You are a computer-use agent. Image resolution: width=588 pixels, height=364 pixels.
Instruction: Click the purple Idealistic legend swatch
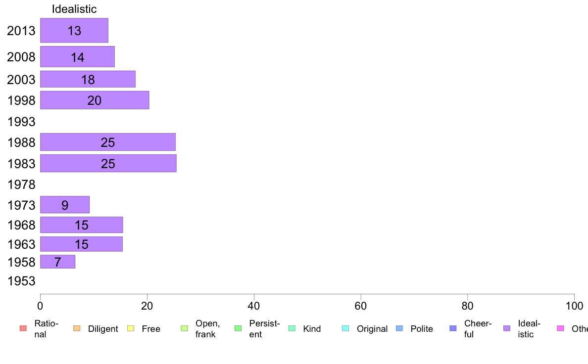coord(507,328)
